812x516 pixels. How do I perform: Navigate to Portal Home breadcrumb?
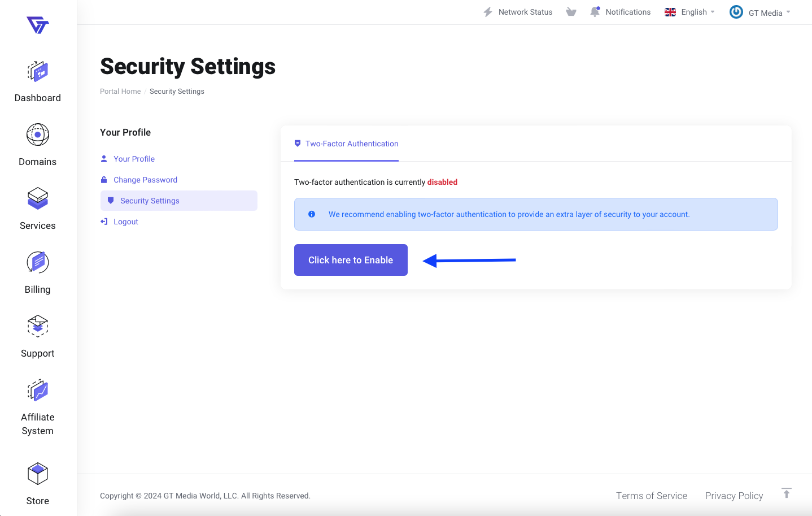[120, 92]
